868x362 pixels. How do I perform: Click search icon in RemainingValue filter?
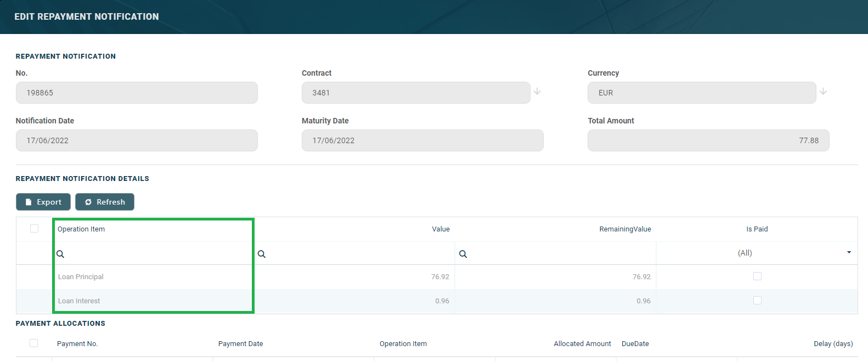point(463,254)
